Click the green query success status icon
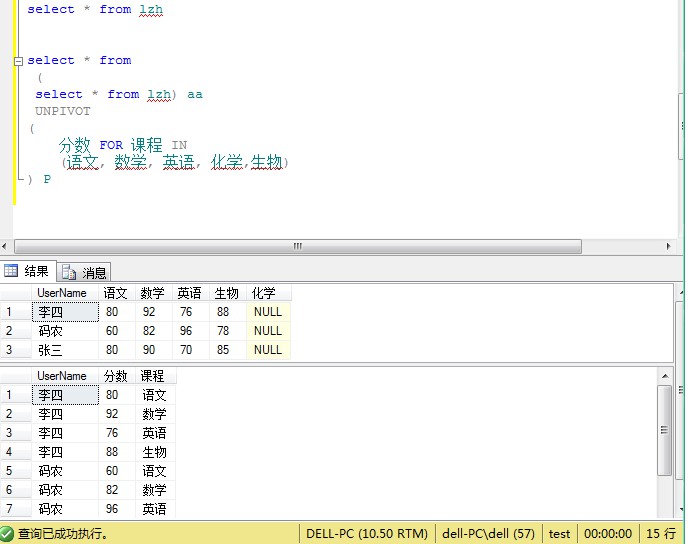Image resolution: width=688 pixels, height=544 pixels. click(8, 534)
